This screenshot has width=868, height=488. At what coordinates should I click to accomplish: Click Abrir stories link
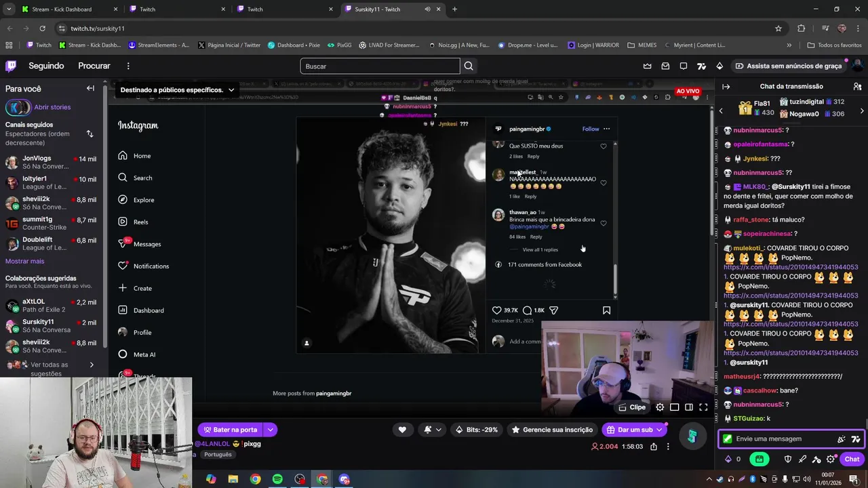(52, 107)
